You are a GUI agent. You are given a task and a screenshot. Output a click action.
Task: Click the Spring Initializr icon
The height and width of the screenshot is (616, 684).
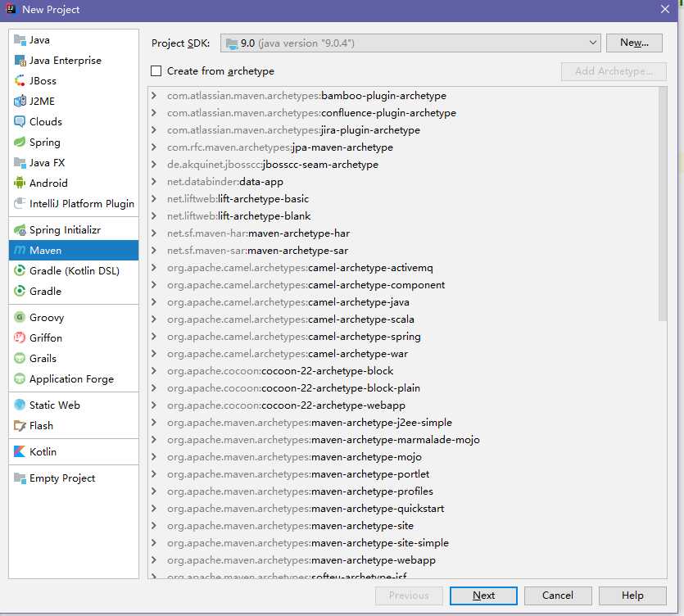20,230
